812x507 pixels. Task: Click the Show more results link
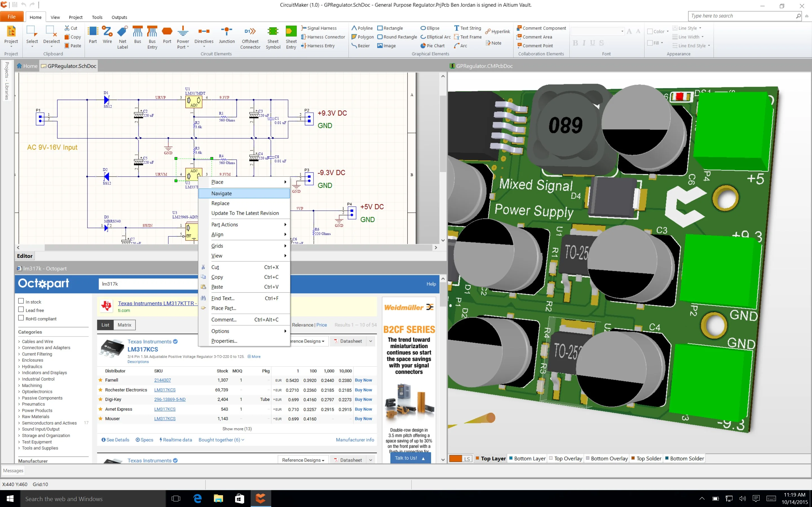[x=237, y=428]
